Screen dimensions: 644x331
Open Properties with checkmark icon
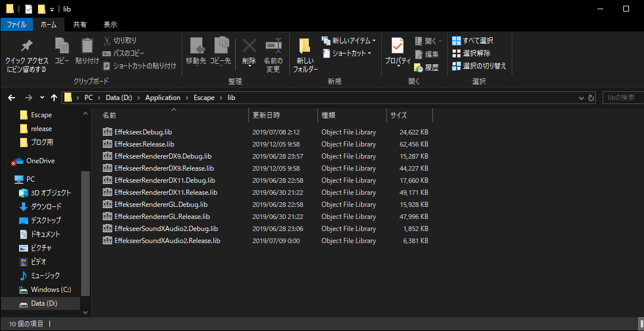point(398,45)
